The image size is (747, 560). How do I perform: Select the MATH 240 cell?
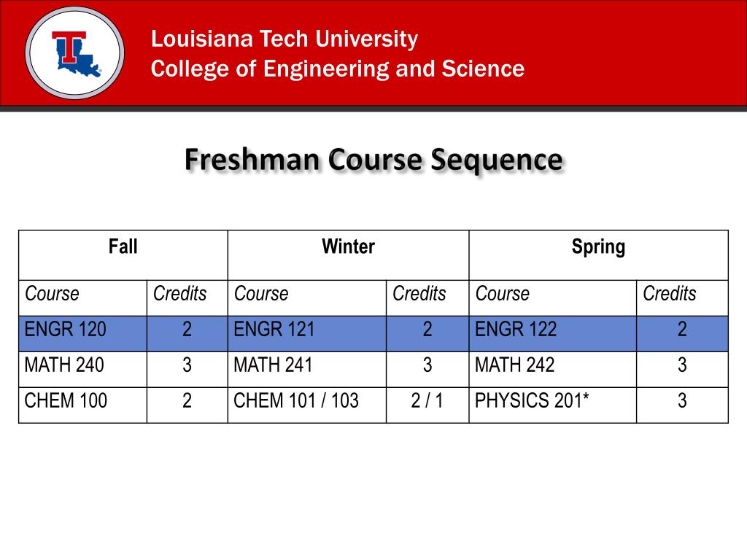tap(64, 365)
